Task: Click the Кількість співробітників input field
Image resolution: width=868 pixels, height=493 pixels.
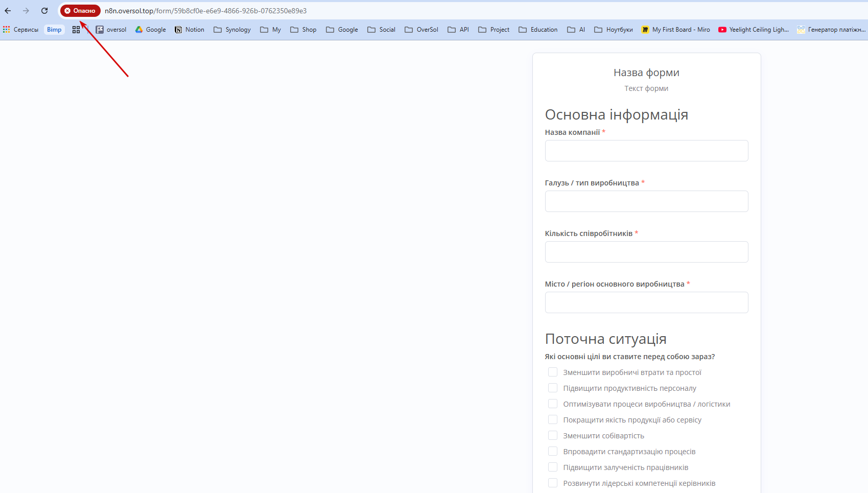Action: coord(646,252)
